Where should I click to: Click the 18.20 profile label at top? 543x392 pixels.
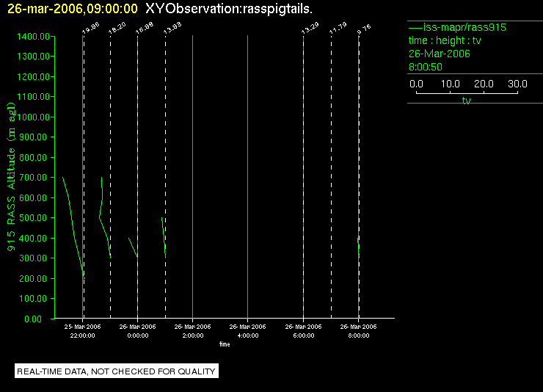click(117, 28)
